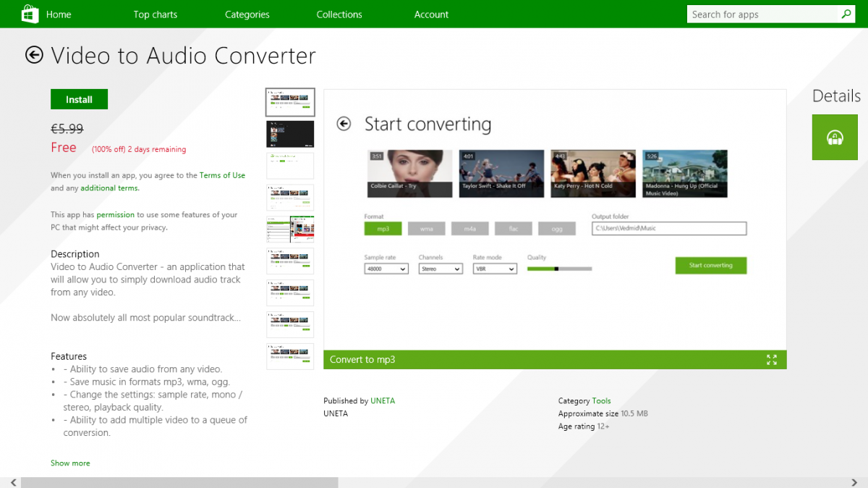The image size is (868, 488).
Task: Select the sixth screenshot thumbnail
Action: click(290, 261)
